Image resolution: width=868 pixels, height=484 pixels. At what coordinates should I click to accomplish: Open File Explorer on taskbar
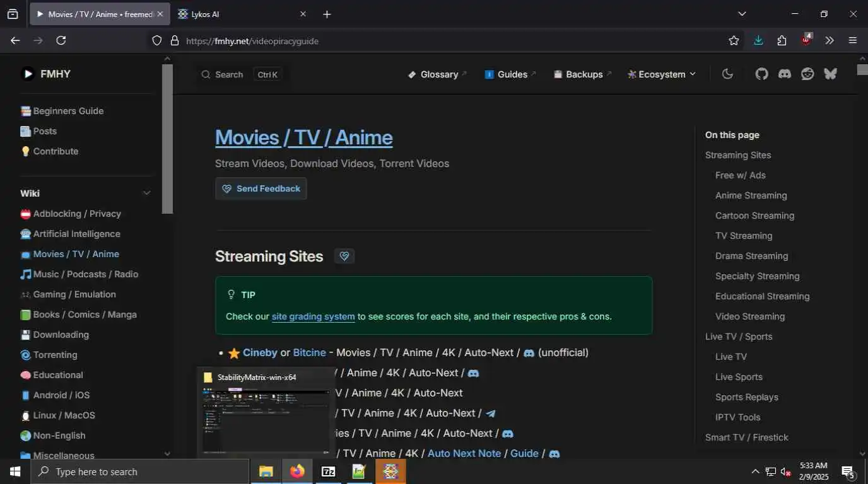[x=266, y=471]
